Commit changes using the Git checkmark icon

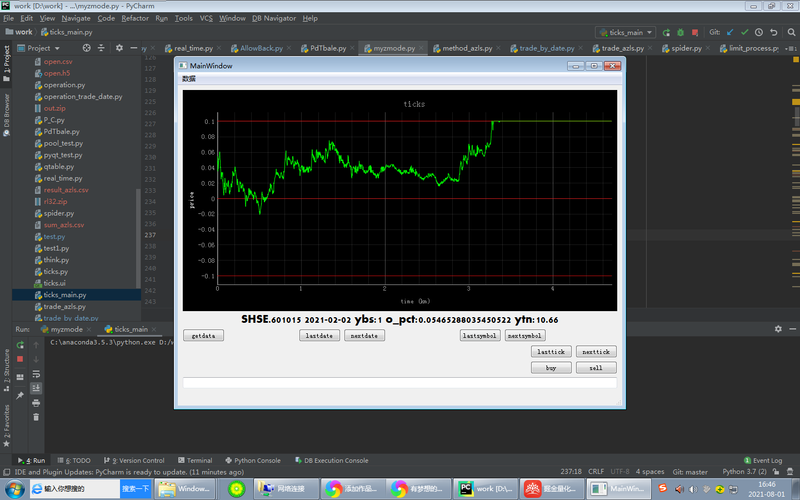pos(744,32)
